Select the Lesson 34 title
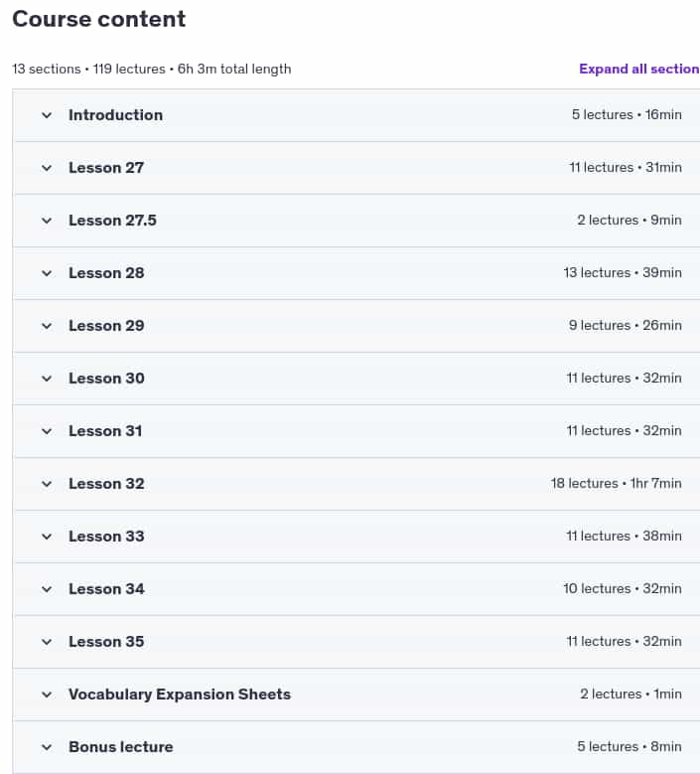The height and width of the screenshot is (774, 700). coord(106,589)
